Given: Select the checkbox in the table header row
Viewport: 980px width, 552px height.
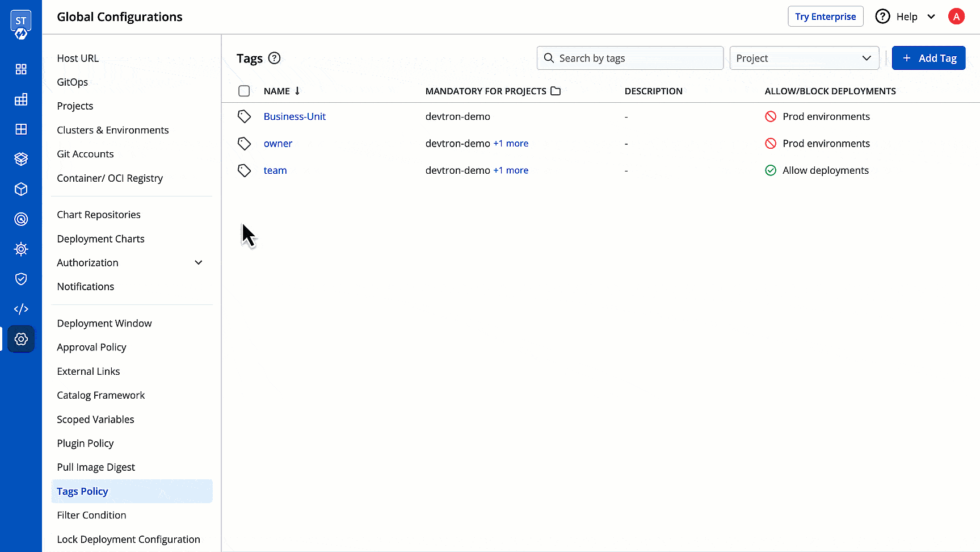Looking at the screenshot, I should coord(244,91).
